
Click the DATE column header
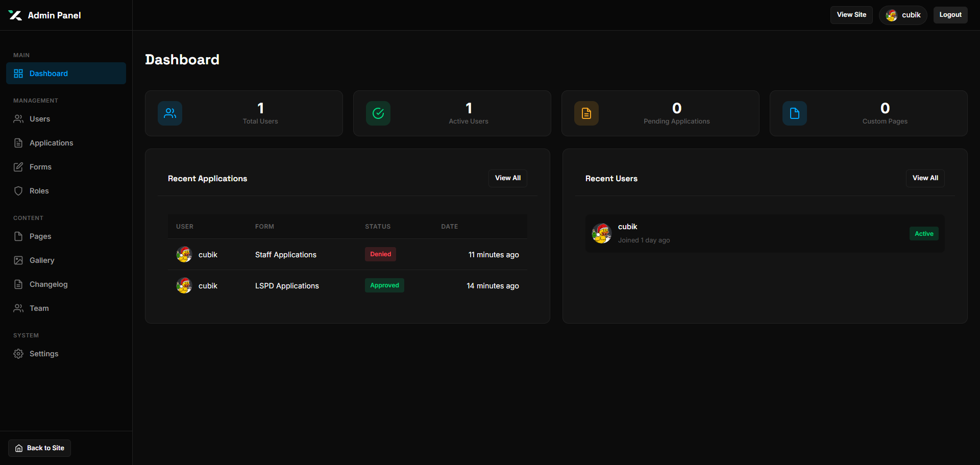click(x=449, y=227)
